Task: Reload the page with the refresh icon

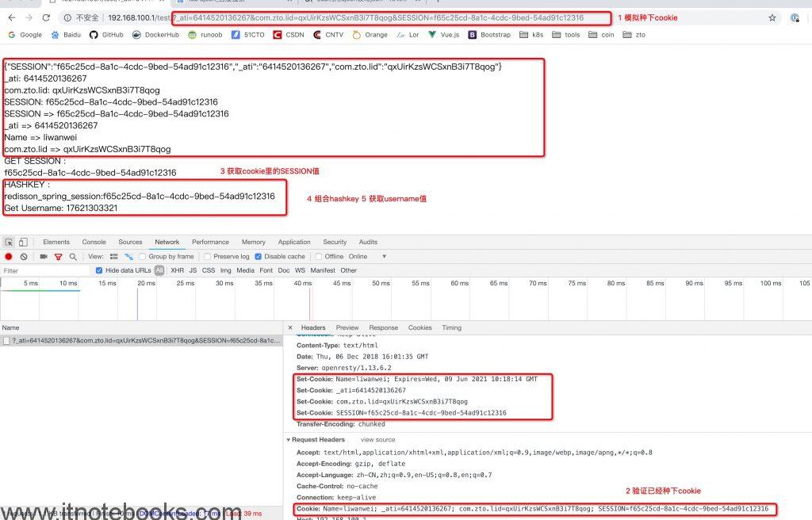Action: click(x=46, y=17)
